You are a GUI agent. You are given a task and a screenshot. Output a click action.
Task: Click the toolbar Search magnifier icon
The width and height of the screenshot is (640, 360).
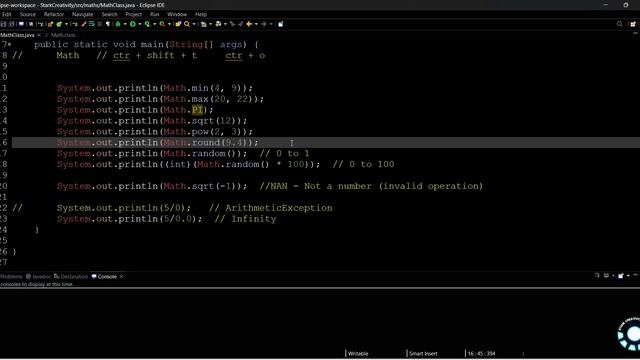[x=187, y=24]
